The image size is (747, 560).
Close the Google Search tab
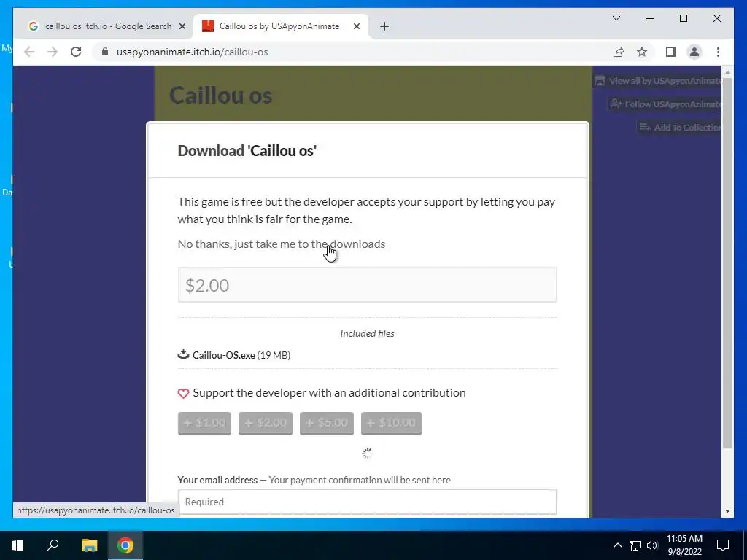click(182, 27)
